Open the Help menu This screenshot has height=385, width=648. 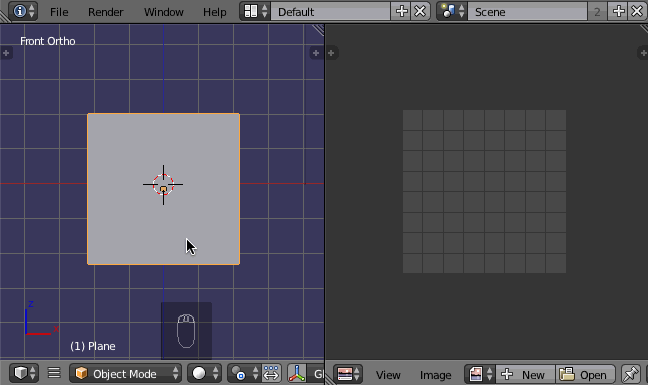coord(214,12)
